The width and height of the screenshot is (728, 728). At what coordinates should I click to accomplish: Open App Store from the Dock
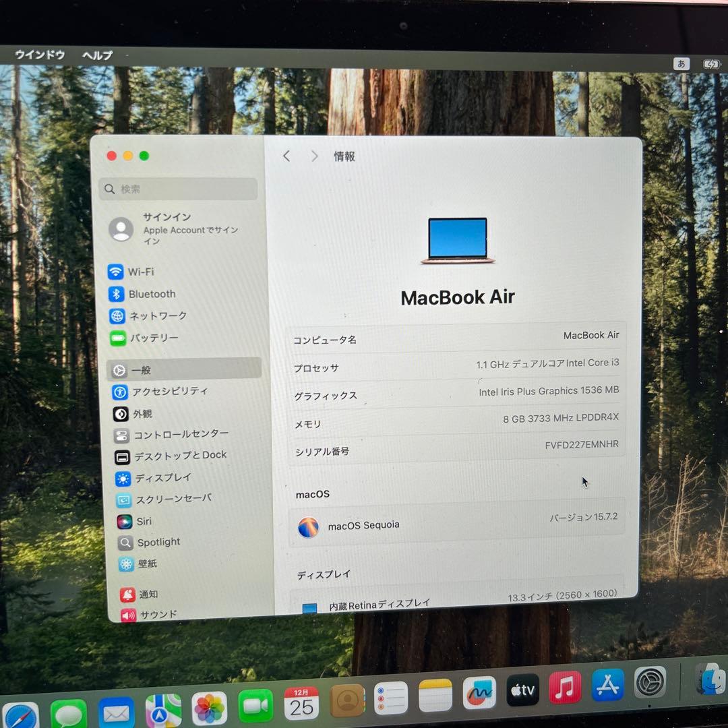click(608, 685)
